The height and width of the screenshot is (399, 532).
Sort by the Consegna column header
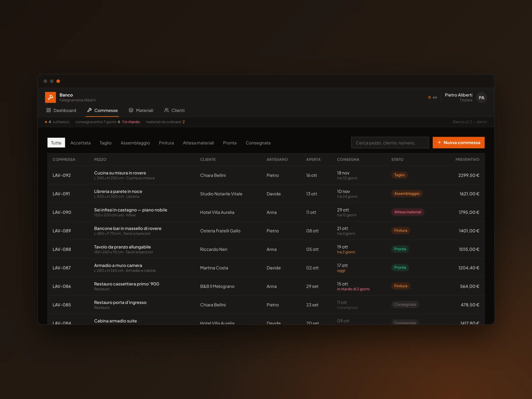[x=348, y=159]
